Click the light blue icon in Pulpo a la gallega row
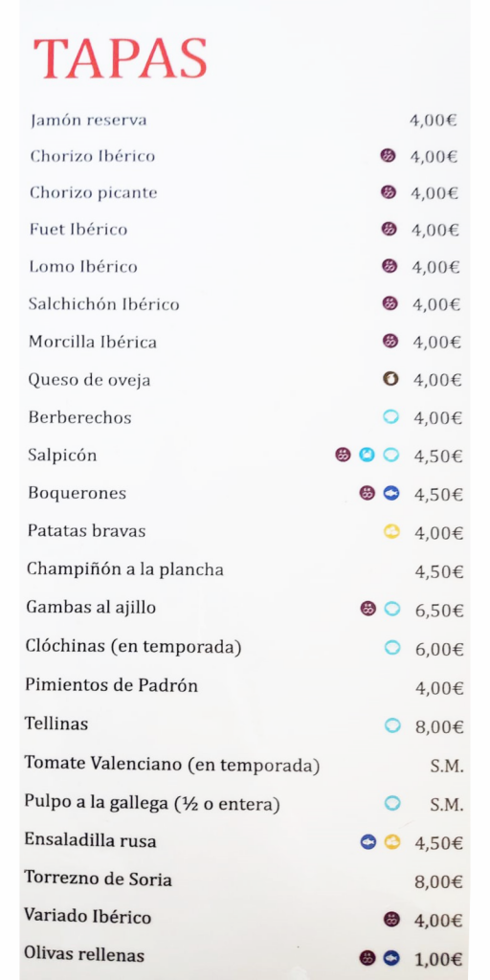 point(391,803)
